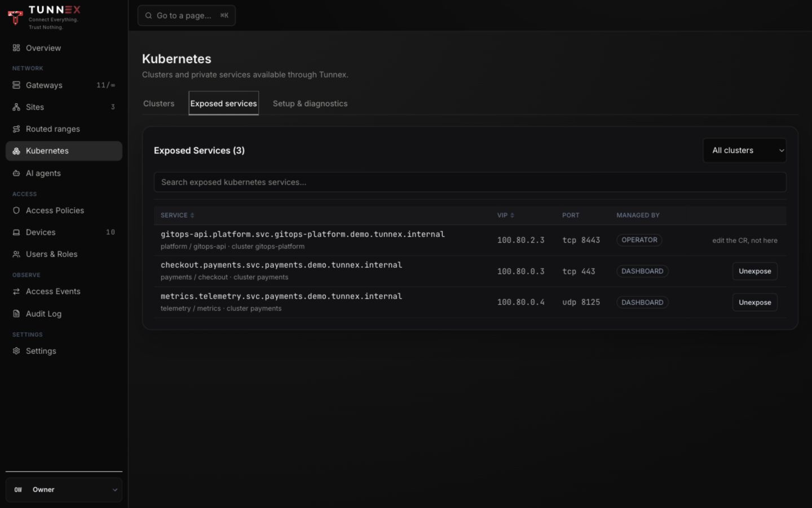
Task: Click the MANAGED BY column header
Action: click(638, 216)
